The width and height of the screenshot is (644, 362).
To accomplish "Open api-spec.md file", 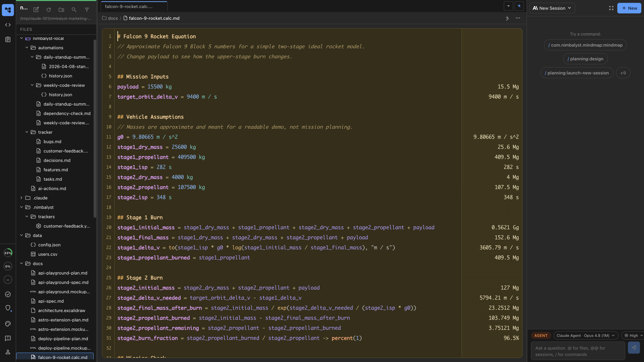I will (x=51, y=301).
